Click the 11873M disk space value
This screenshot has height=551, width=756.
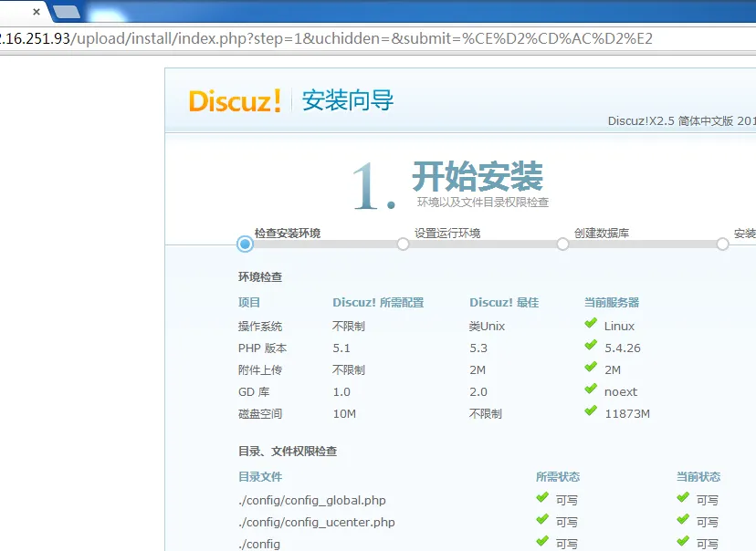pos(627,414)
